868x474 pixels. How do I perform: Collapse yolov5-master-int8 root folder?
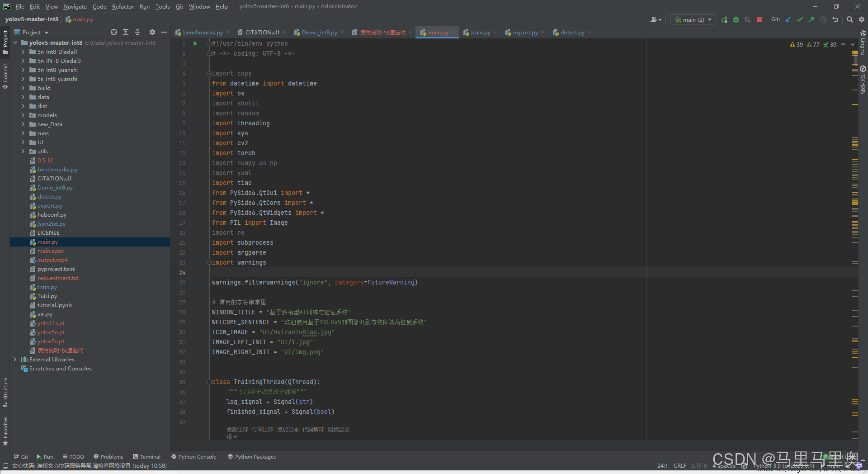point(15,43)
